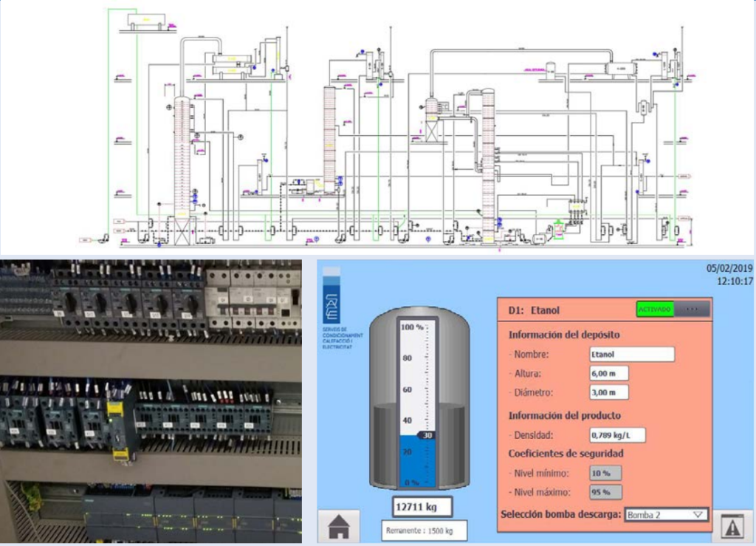Image resolution: width=756 pixels, height=546 pixels.
Task: Select the Densidad field 0,789 kg/L
Action: 617,435
